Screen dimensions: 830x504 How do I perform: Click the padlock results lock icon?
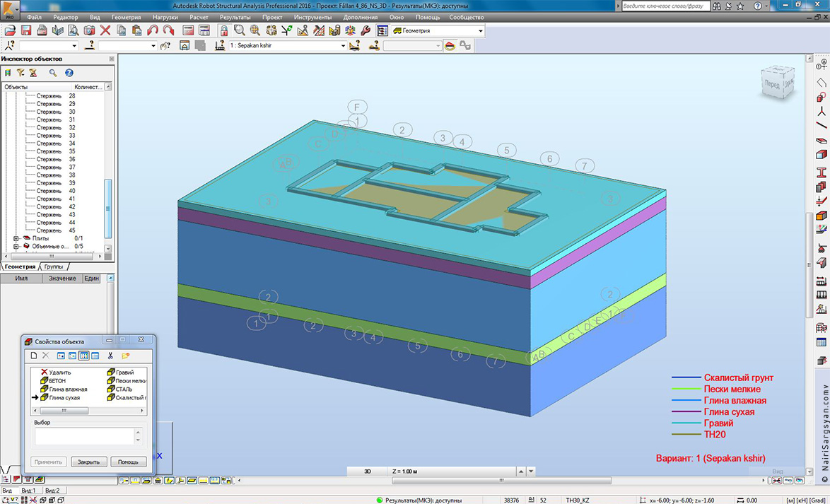[x=224, y=30]
